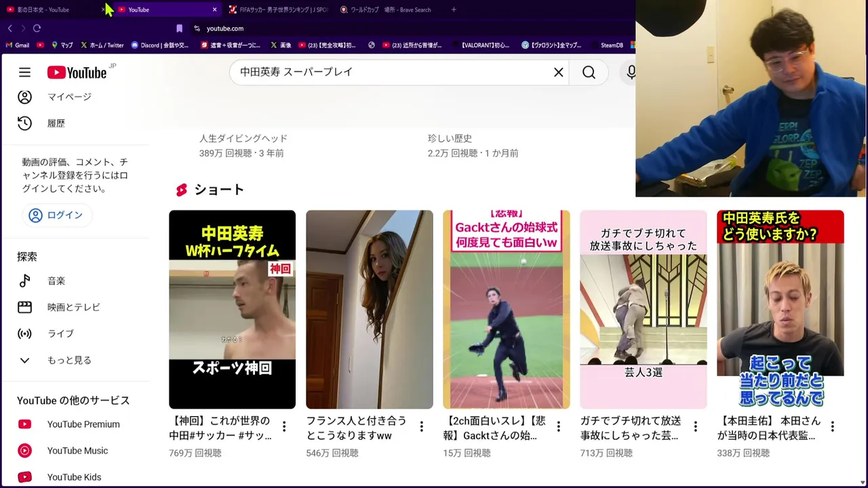Run search with magnifying glass button
This screenshot has height=488, width=868.
[x=589, y=72]
